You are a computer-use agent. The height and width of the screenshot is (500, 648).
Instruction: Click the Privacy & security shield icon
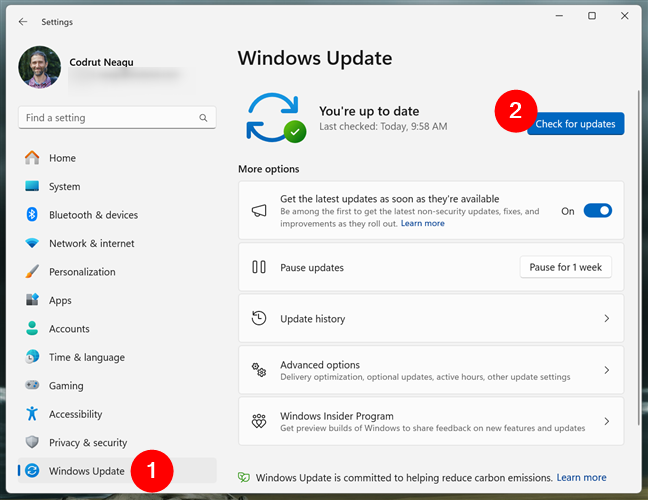click(32, 442)
